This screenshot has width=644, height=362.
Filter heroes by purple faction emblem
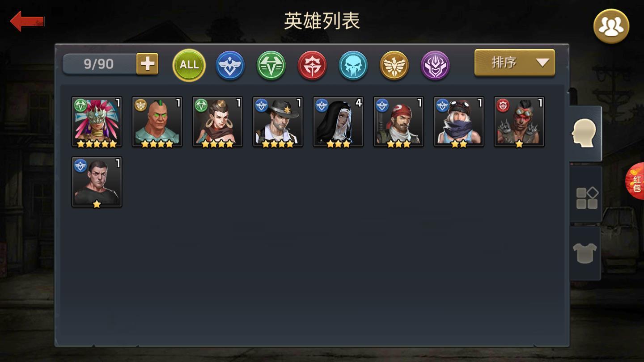pyautogui.click(x=435, y=65)
